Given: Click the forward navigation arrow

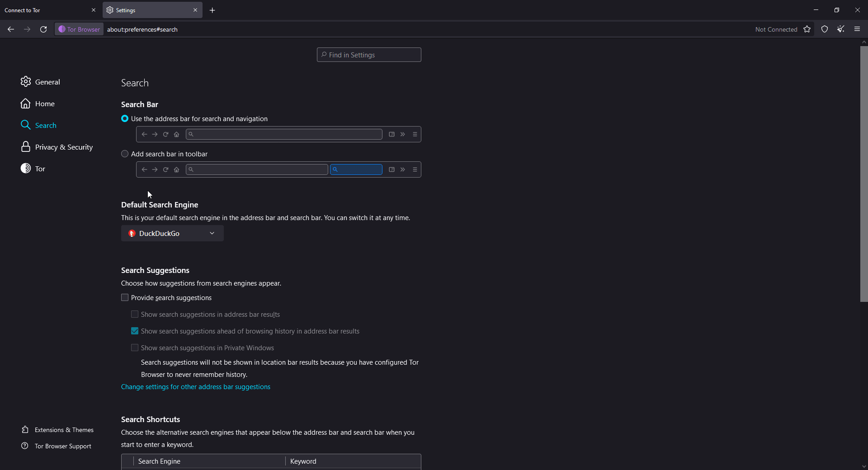Looking at the screenshot, I should tap(27, 29).
